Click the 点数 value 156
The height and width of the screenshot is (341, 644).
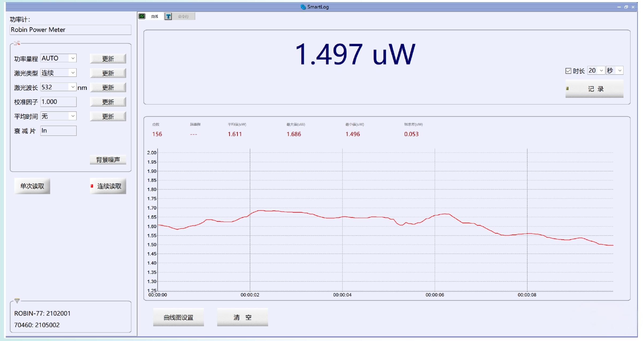(x=157, y=134)
